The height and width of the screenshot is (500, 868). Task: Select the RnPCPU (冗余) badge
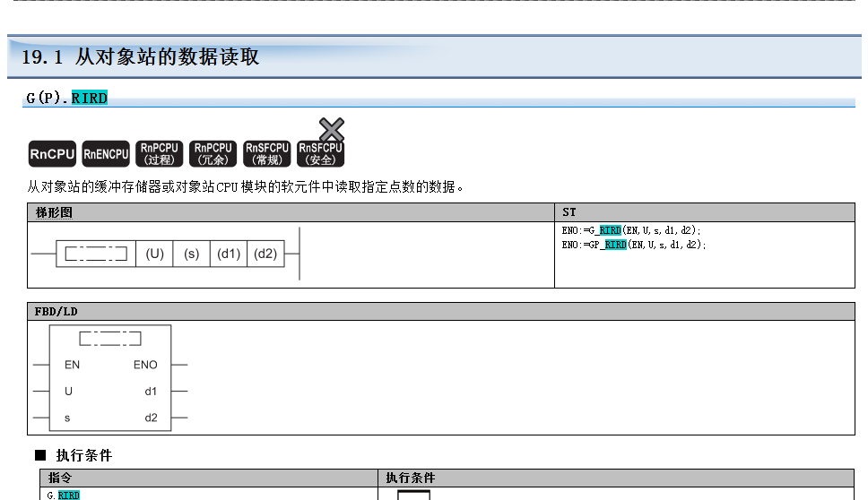click(x=213, y=154)
